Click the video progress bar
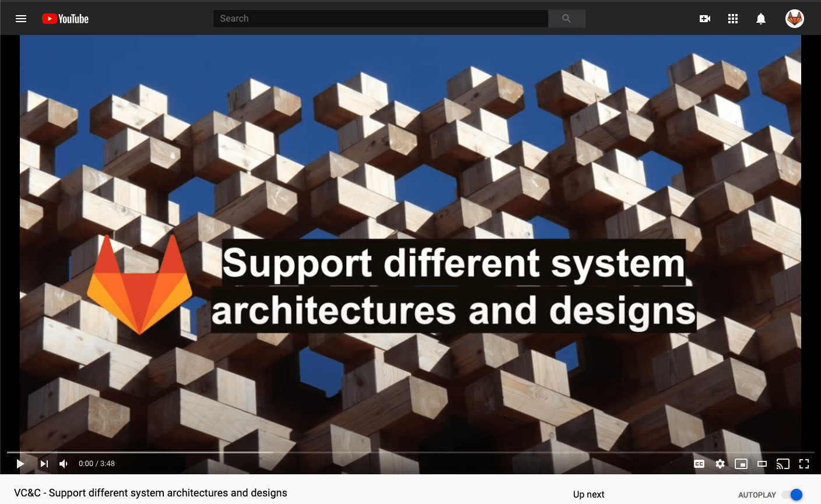Image resolution: width=821 pixels, height=504 pixels. coord(408,452)
